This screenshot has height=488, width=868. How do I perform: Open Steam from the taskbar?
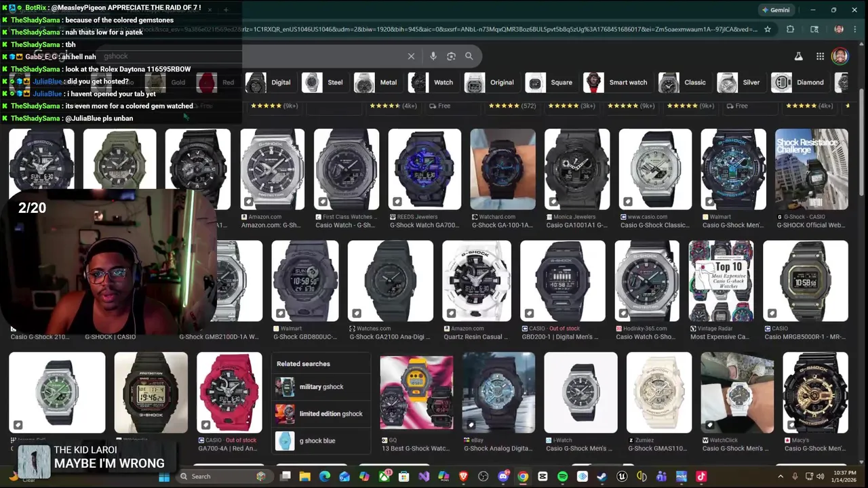point(601,476)
